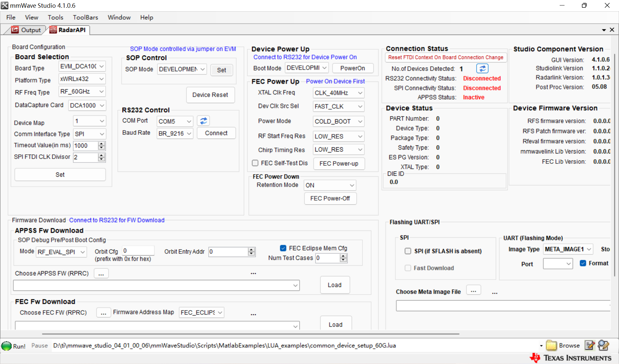
Task: Load the APPSS firmware file
Action: 335,285
